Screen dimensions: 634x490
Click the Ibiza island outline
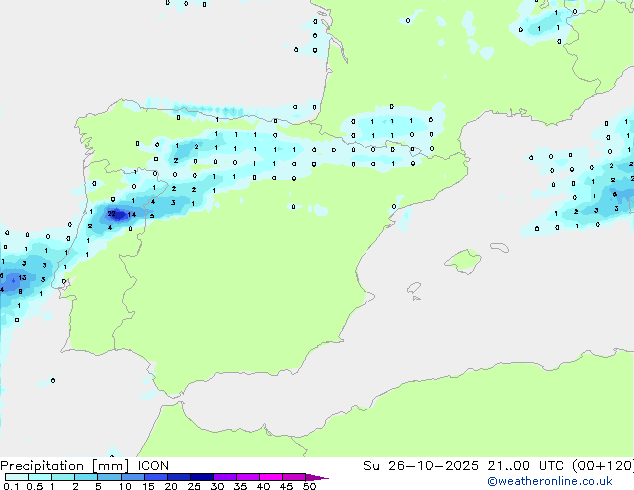pos(414,288)
